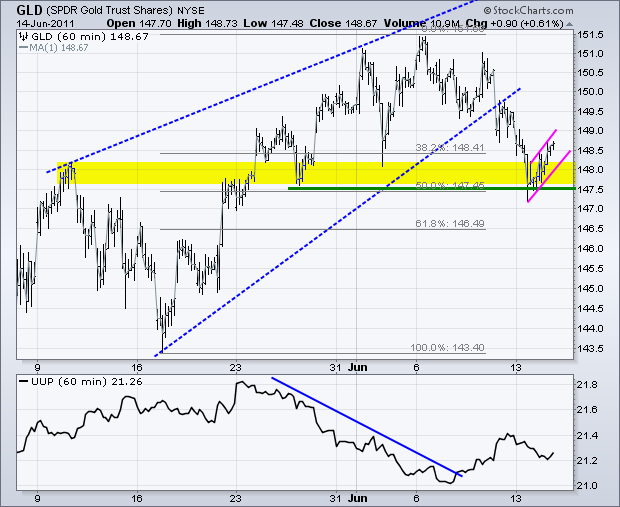Click the 151.5 price axis label
The width and height of the screenshot is (620, 507).
(x=590, y=35)
